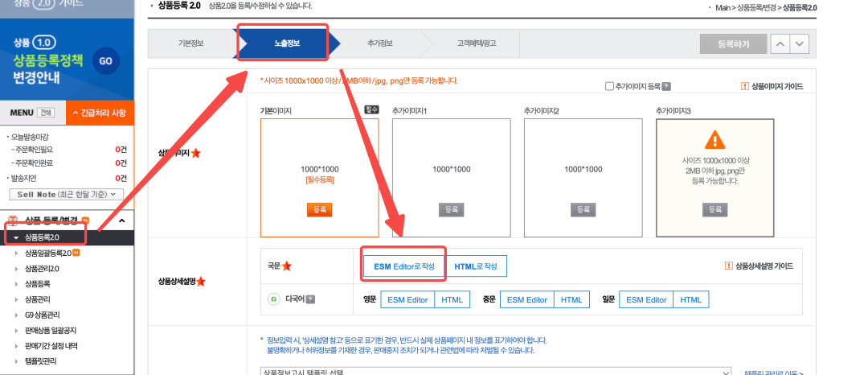Open 상품일괄등록2.0 in the sidebar
Screen dimensions: 868x375
click(47, 253)
